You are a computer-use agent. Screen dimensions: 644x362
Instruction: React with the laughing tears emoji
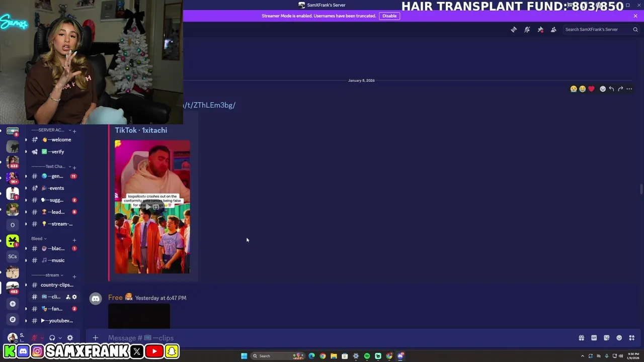click(582, 89)
